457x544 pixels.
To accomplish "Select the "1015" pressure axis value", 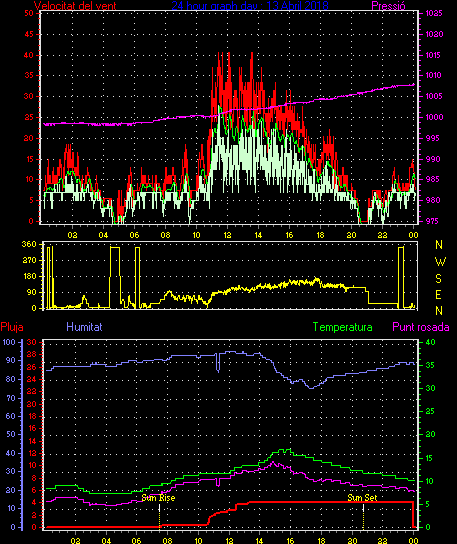I will coord(433,55).
